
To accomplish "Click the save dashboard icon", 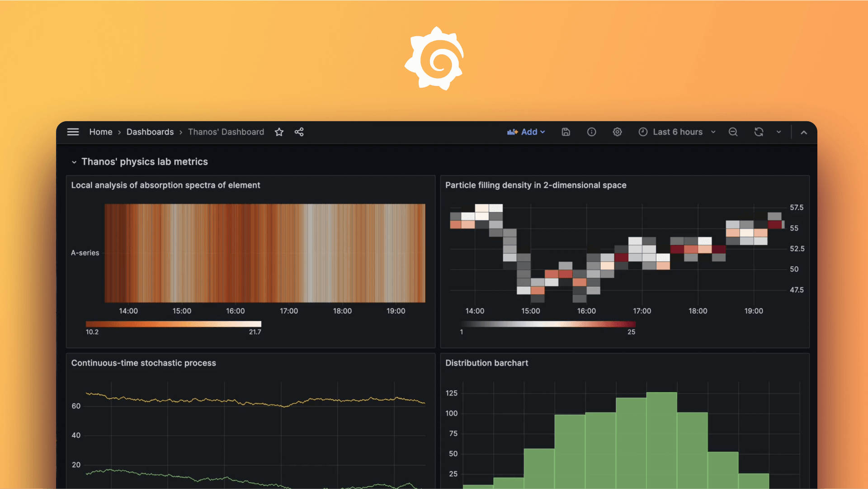I will [565, 131].
